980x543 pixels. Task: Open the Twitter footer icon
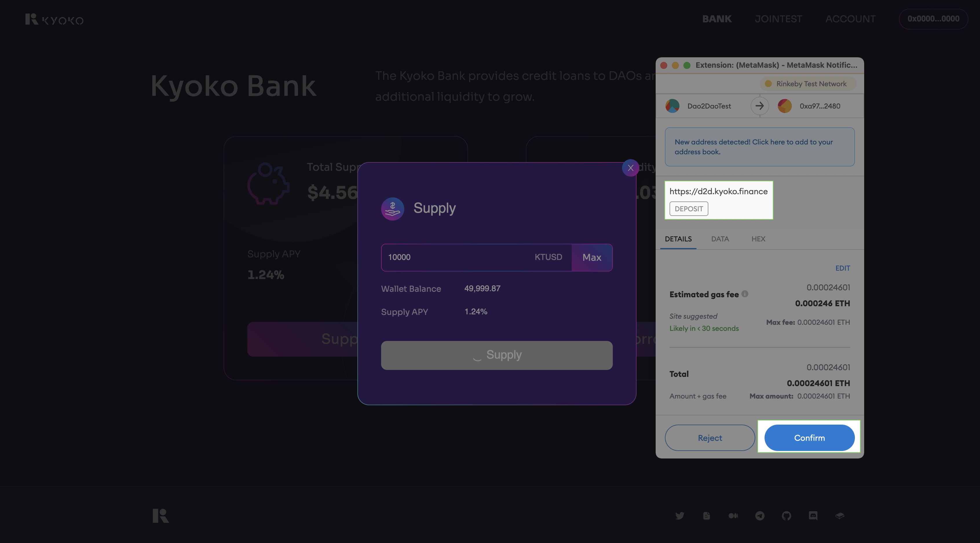tap(680, 516)
